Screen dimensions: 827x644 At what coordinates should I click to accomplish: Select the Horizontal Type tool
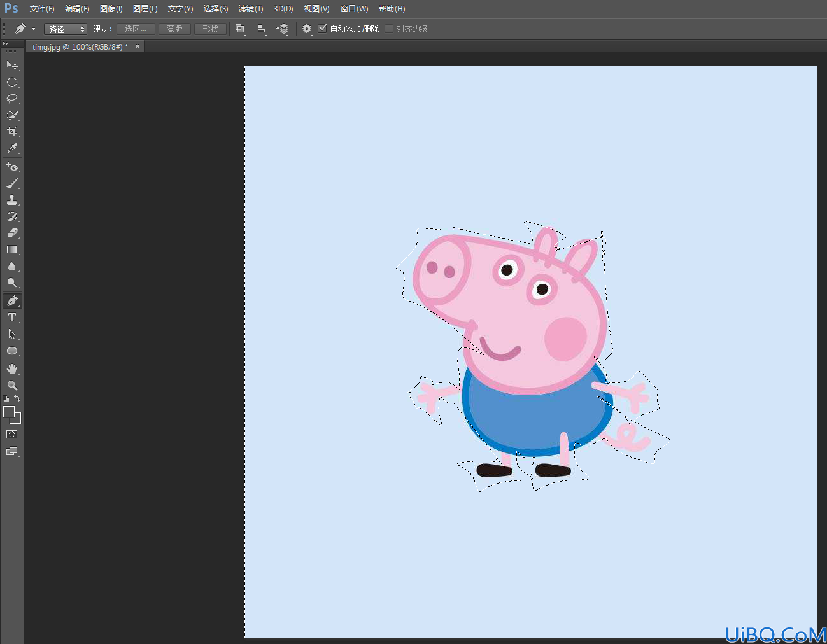12,318
